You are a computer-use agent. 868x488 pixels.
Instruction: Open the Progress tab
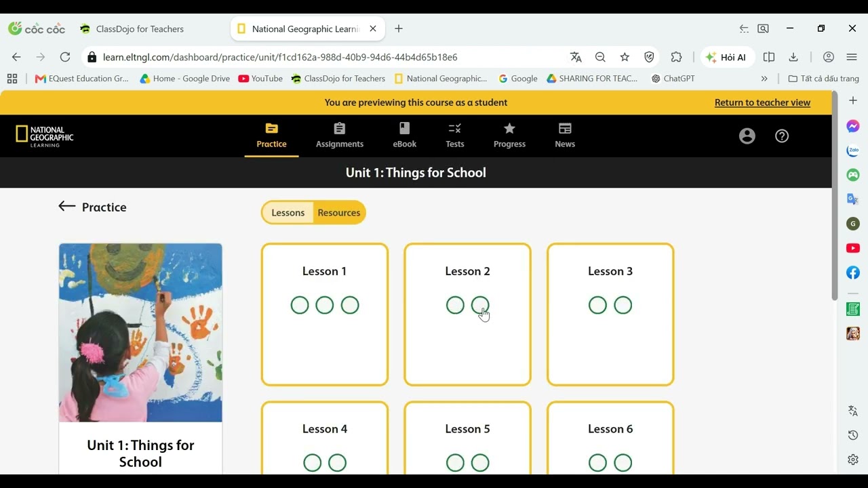coord(509,136)
